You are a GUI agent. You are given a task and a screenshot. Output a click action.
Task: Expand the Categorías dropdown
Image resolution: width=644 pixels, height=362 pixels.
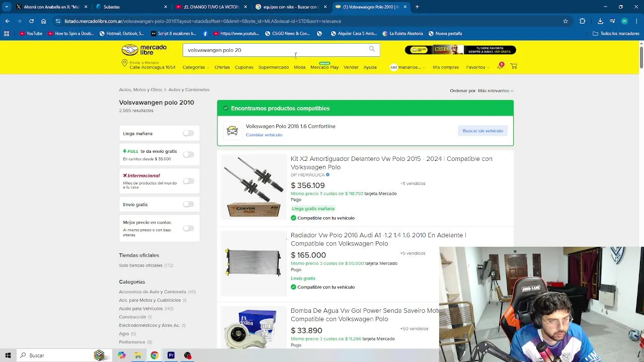point(195,67)
